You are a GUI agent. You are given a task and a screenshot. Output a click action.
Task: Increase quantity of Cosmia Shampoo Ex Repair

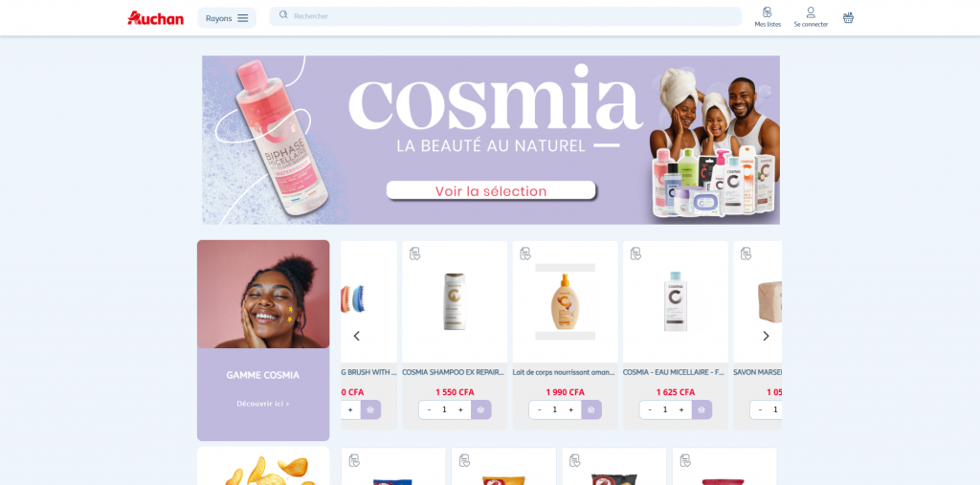(460, 410)
